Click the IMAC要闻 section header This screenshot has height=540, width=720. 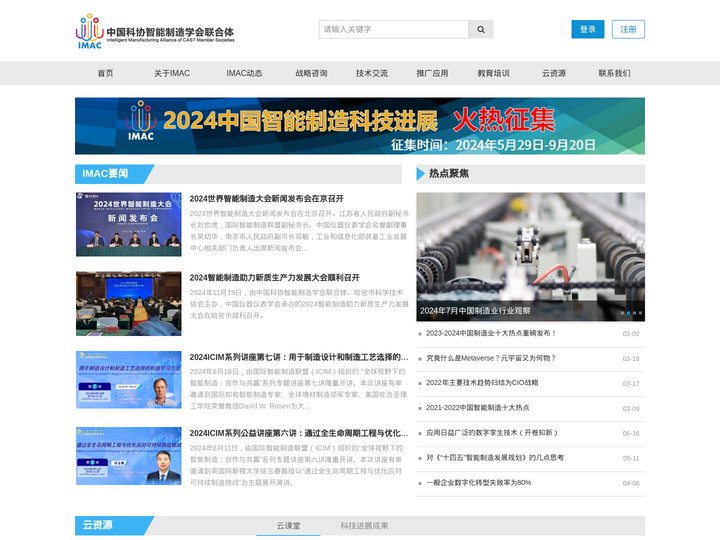105,174
